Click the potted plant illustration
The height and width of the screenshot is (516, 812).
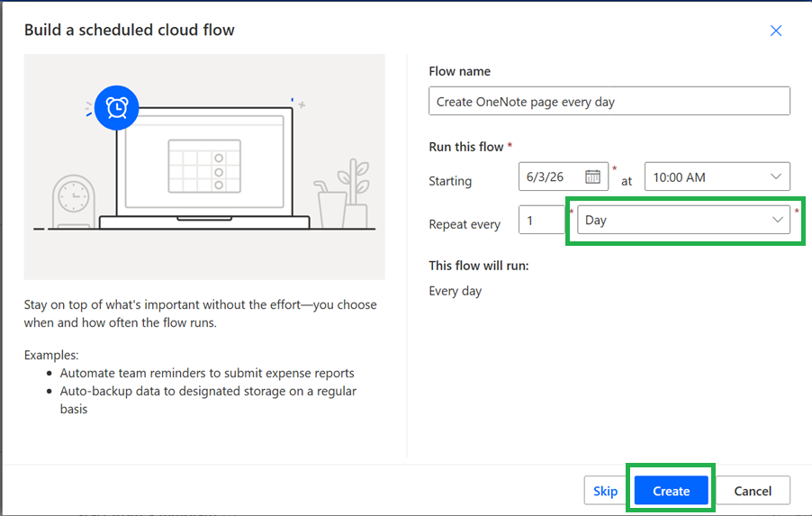355,193
